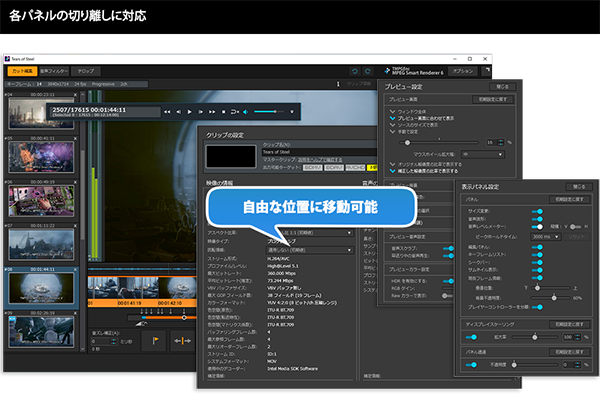Open the 回転情報 dropdown

point(310,250)
